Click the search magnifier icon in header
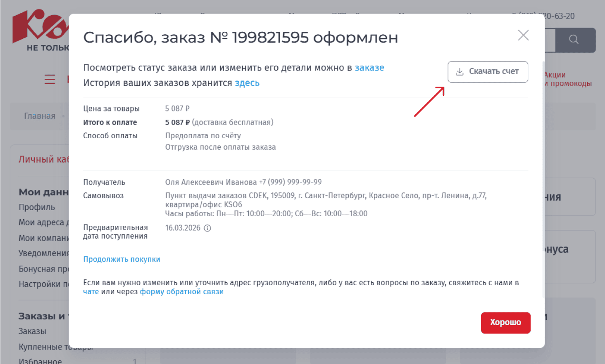605x364 pixels. 574,40
